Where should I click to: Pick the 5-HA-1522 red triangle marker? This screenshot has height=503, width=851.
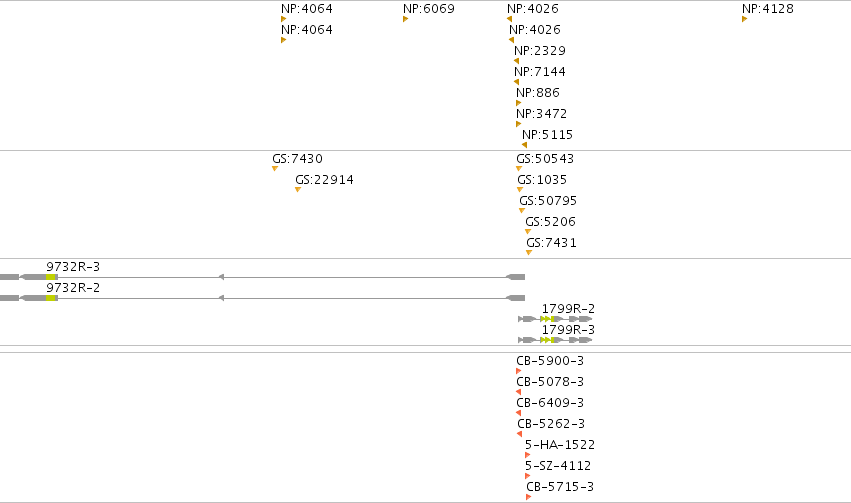click(x=528, y=455)
